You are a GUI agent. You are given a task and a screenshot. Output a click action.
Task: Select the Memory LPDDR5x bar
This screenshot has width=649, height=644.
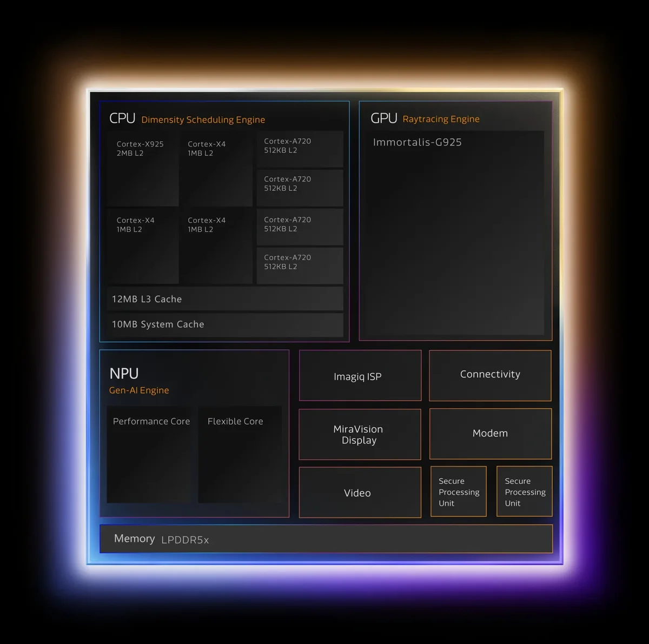click(x=326, y=539)
